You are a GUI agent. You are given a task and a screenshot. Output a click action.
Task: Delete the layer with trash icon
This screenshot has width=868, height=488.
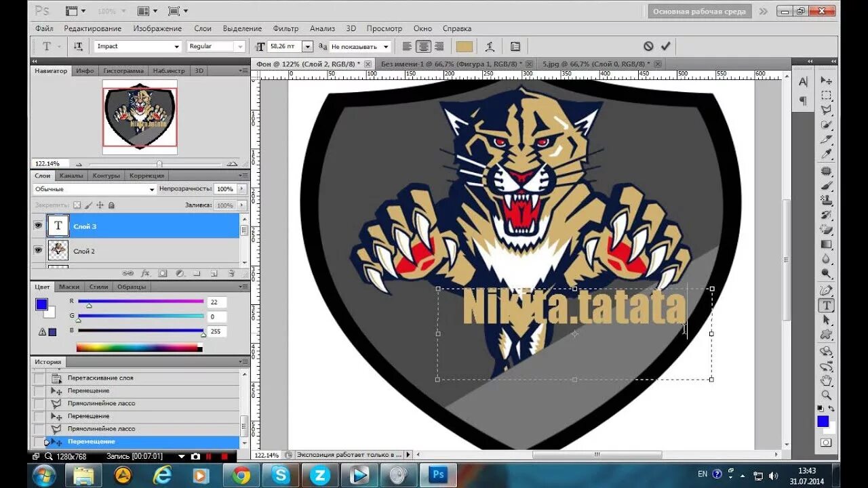pos(231,273)
